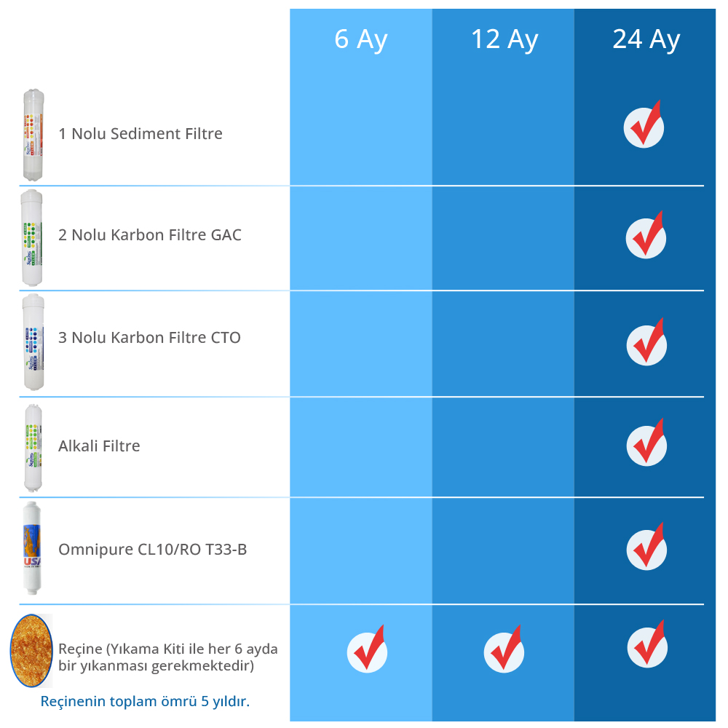The width and height of the screenshot is (728, 728).
Task: Click the Omnipure CL10/RO T33-B label
Action: tap(152, 549)
